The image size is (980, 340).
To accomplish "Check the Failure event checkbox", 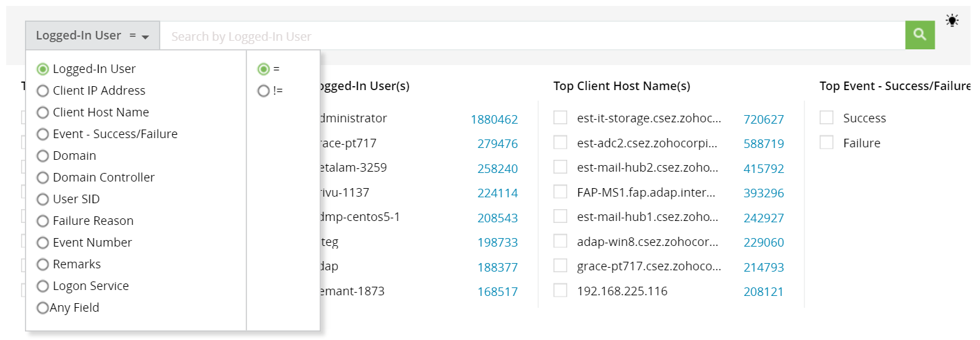I will [826, 143].
